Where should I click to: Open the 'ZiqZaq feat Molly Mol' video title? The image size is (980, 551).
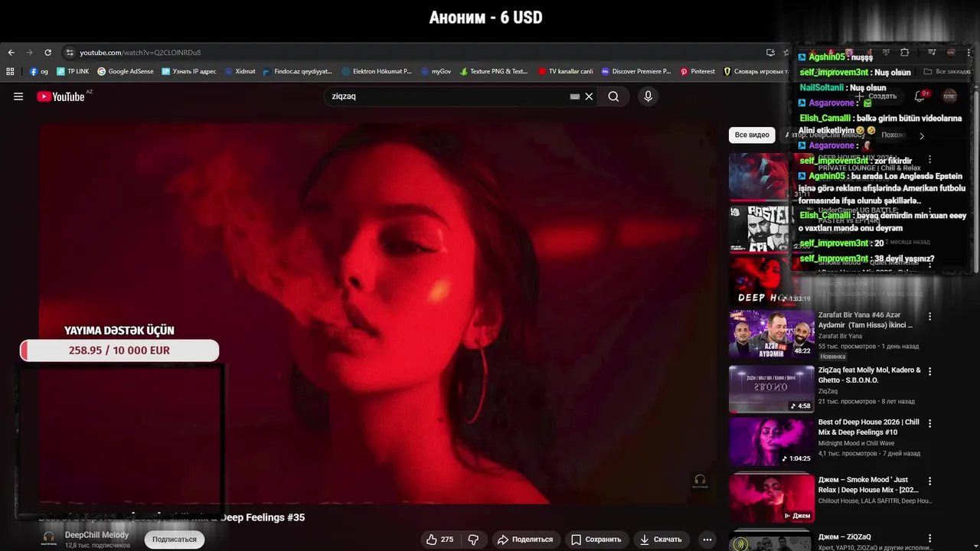coord(870,375)
